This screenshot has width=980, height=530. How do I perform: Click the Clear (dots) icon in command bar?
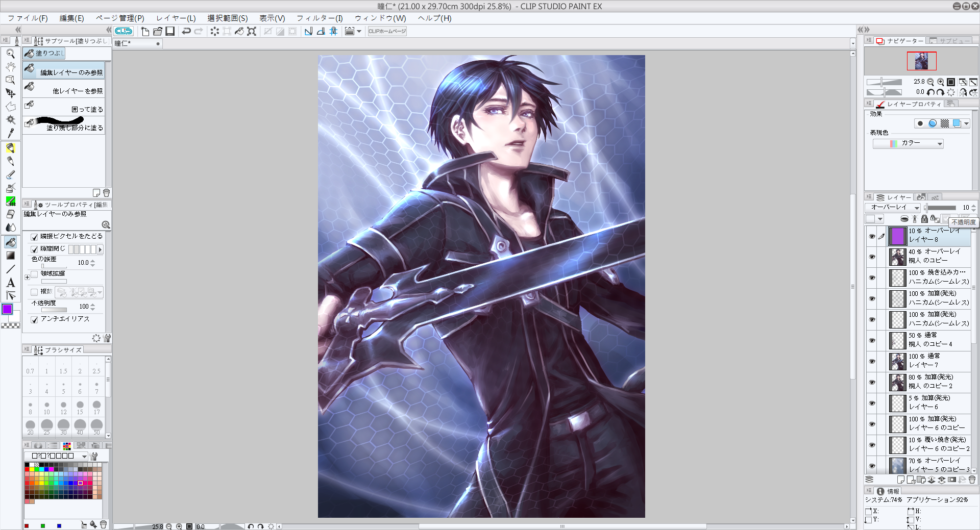point(215,31)
